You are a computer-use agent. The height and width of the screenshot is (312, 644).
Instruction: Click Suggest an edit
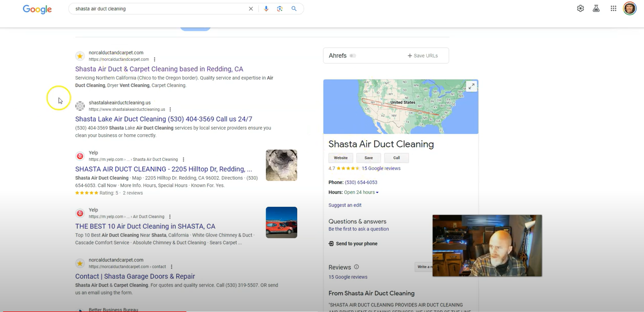click(345, 205)
